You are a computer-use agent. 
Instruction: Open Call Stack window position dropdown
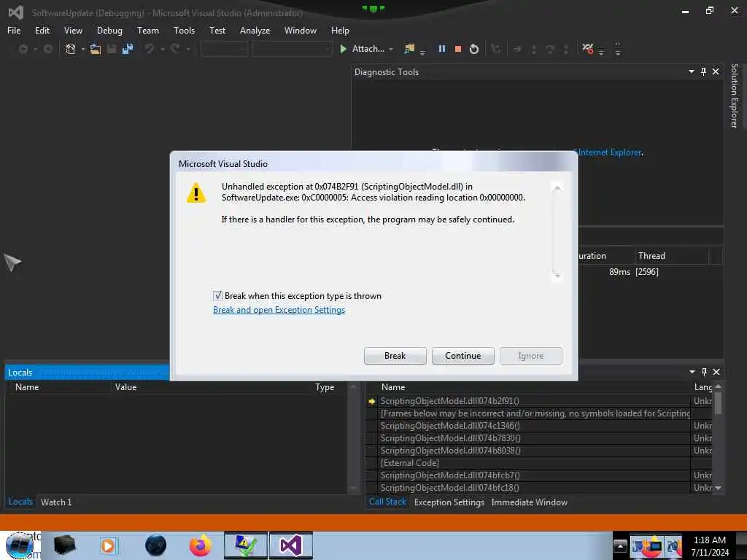[x=692, y=372]
